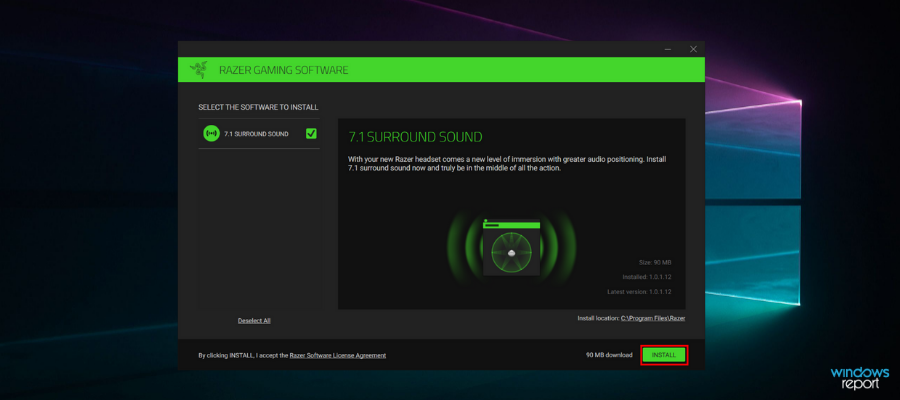Open the Razer Software License Agreement link
900x400 pixels.
pos(338,355)
